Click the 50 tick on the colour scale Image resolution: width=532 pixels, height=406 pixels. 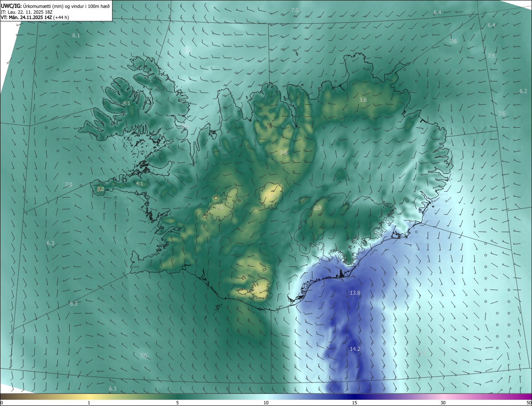[x=529, y=403]
